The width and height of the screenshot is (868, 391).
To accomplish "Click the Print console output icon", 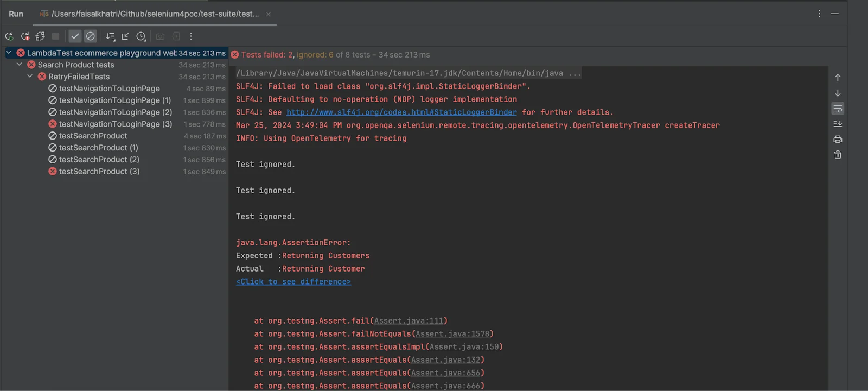I will pyautogui.click(x=838, y=140).
